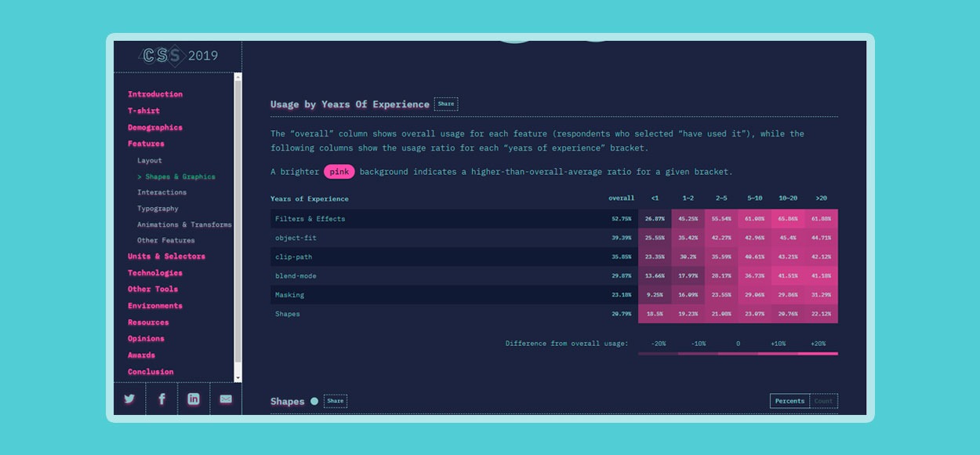Viewport: 980px width, 455px height.
Task: Click Masking overall value 23.18%
Action: (x=622, y=295)
